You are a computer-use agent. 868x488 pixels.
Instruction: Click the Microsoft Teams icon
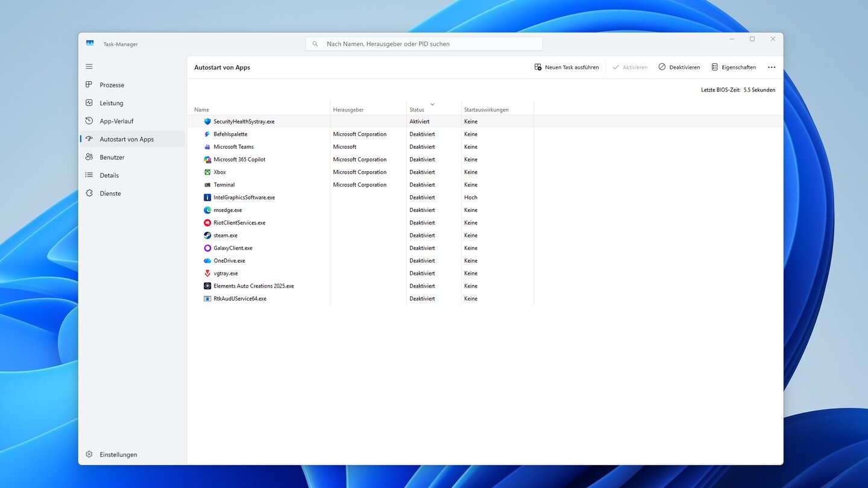(x=207, y=147)
